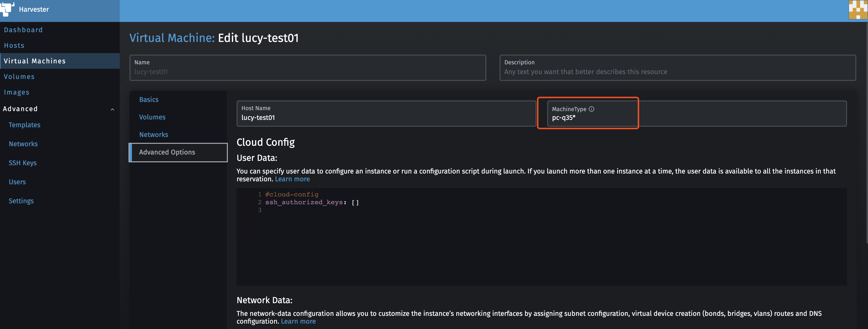Open the Hosts page
Image resolution: width=868 pixels, height=329 pixels.
[14, 45]
